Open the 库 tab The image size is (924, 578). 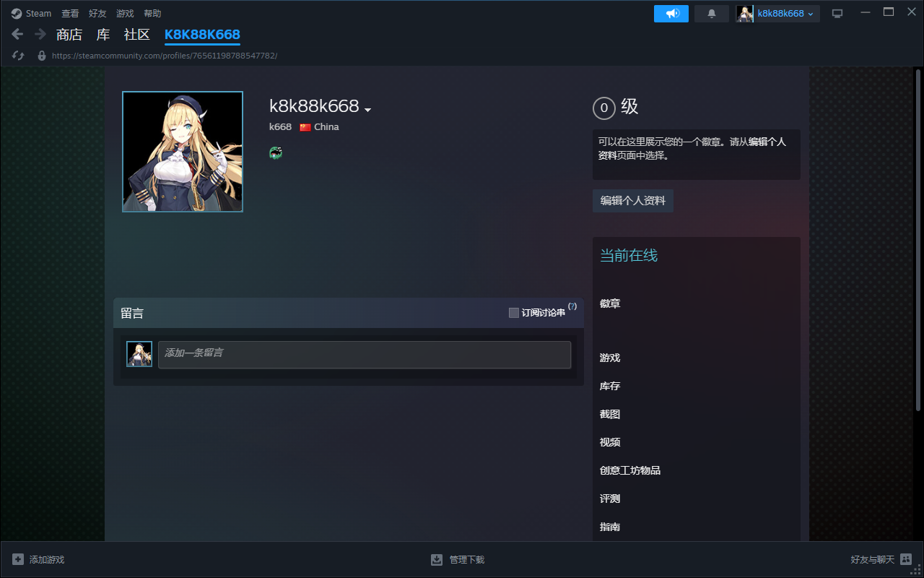point(103,35)
